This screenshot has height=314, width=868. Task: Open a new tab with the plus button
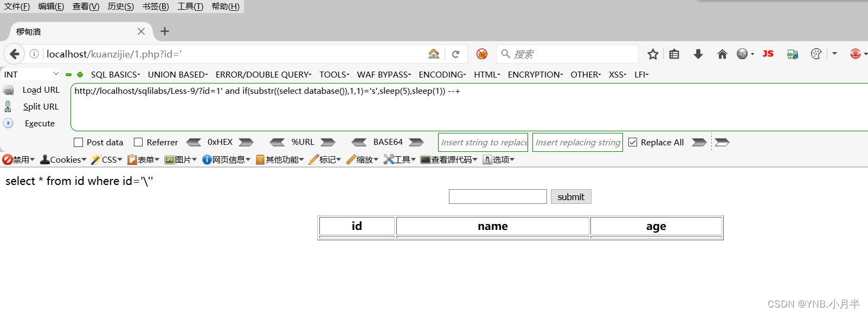(165, 31)
